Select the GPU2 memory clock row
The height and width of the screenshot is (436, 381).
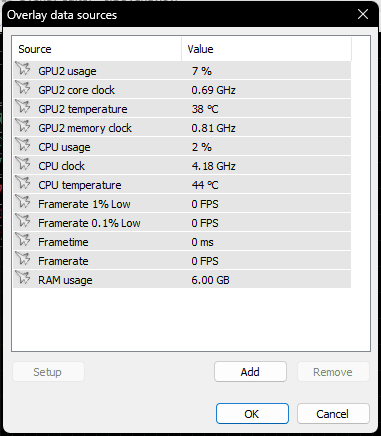182,128
